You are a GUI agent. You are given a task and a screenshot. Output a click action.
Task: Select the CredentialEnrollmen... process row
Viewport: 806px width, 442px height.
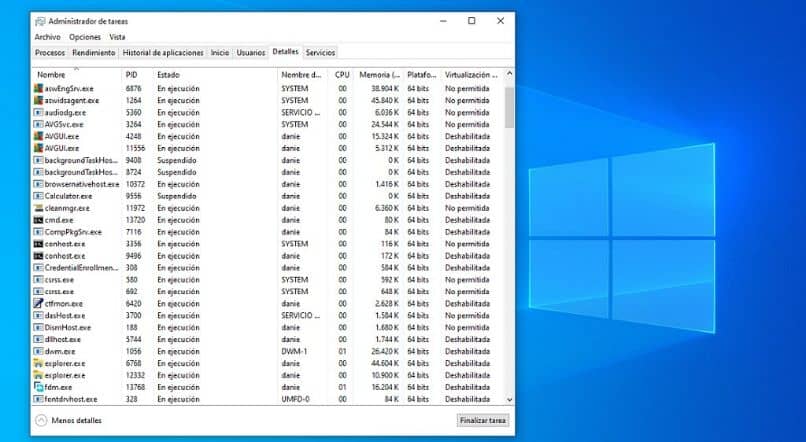[x=269, y=268]
